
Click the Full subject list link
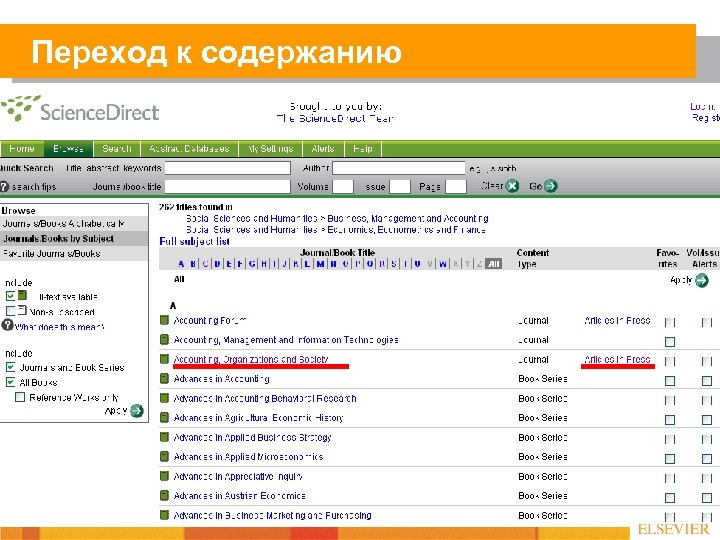(x=194, y=241)
